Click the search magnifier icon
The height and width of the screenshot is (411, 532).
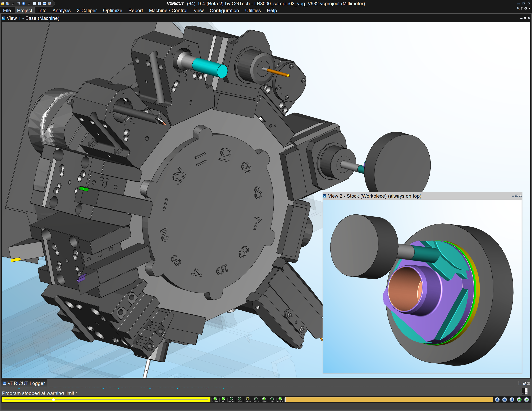click(x=518, y=8)
